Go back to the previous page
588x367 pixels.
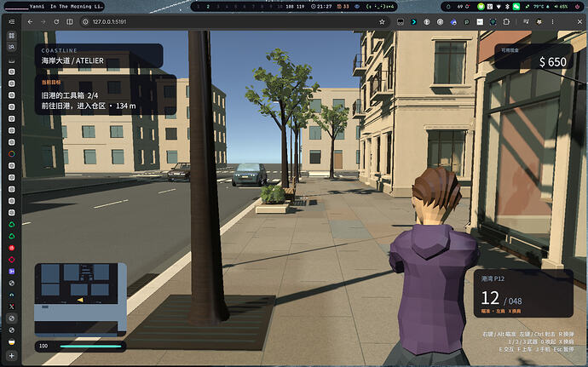pos(30,22)
